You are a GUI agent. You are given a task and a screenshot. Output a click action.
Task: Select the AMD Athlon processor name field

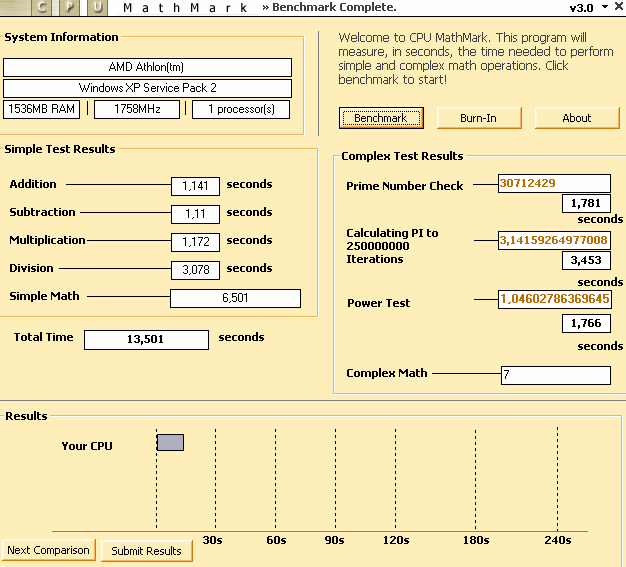(x=148, y=68)
